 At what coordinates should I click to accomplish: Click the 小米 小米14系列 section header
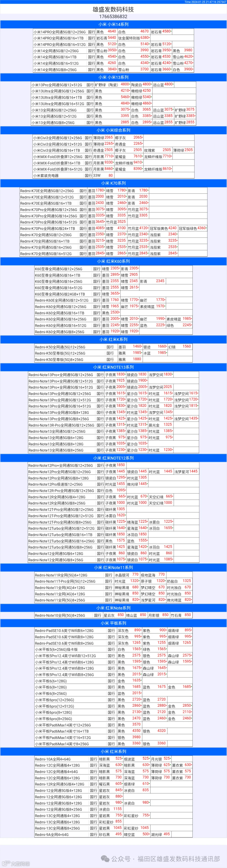113,24
